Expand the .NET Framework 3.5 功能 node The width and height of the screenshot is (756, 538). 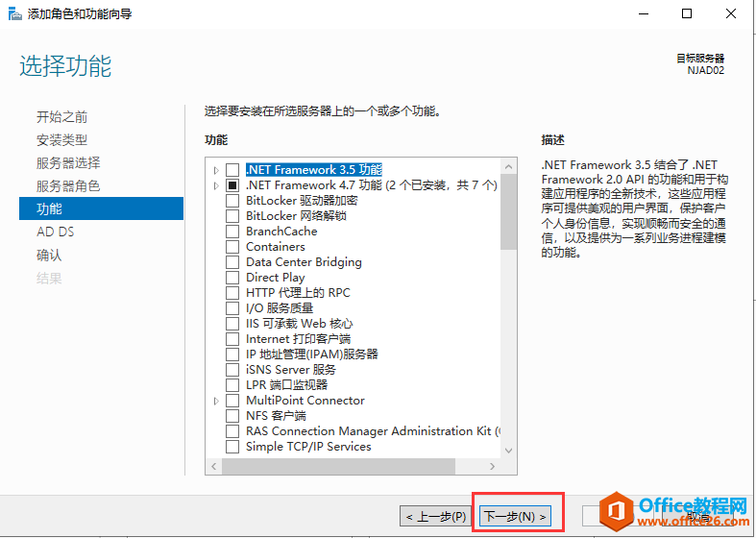pos(216,170)
